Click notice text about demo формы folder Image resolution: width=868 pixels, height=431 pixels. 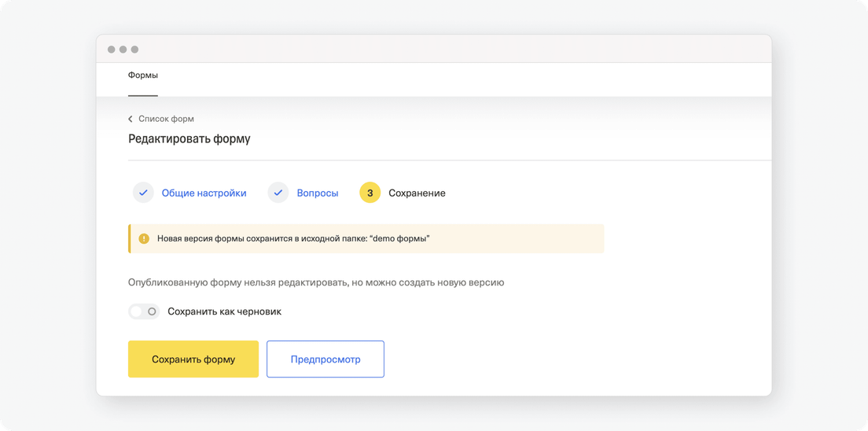tap(294, 239)
